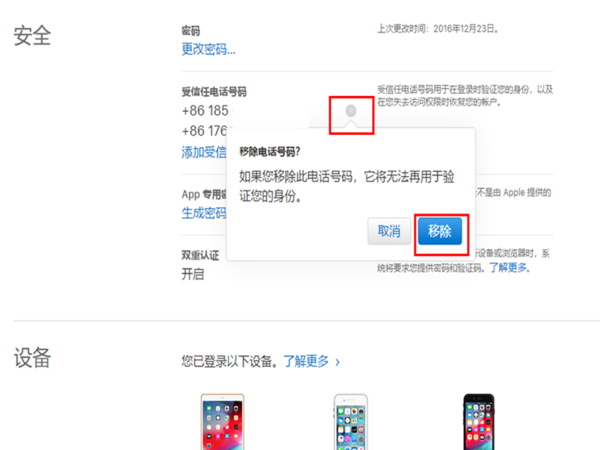Click the 设备 section heading

[x=33, y=358]
